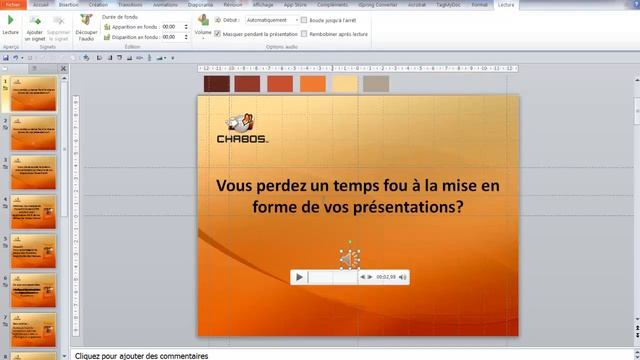Select slide 4 thumbnail
The width and height of the screenshot is (640, 360).
pos(33,212)
